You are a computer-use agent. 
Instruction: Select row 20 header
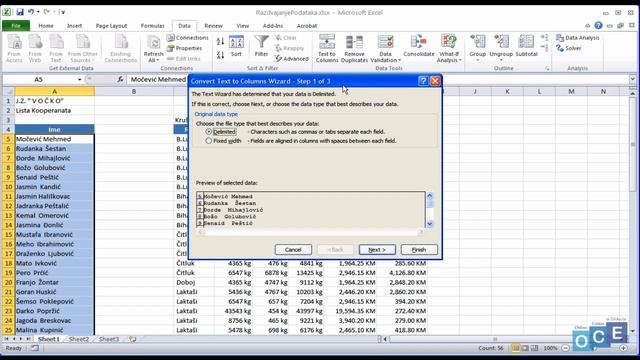coord(8,282)
